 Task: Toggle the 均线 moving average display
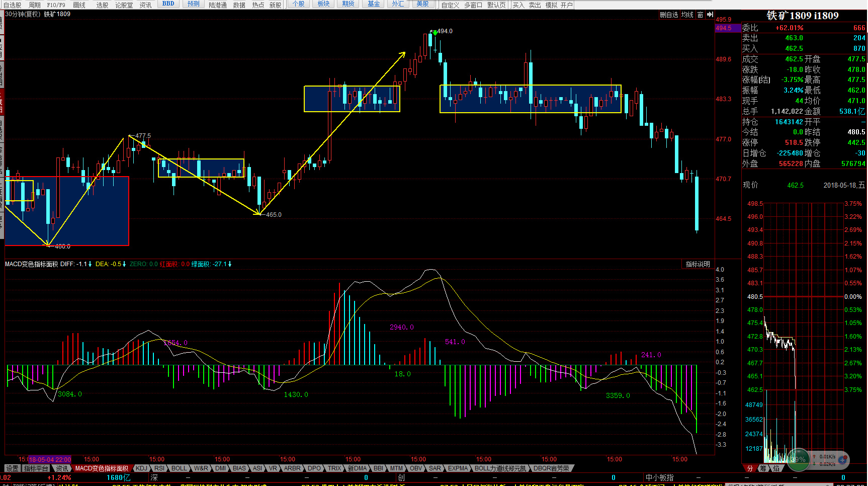point(687,15)
